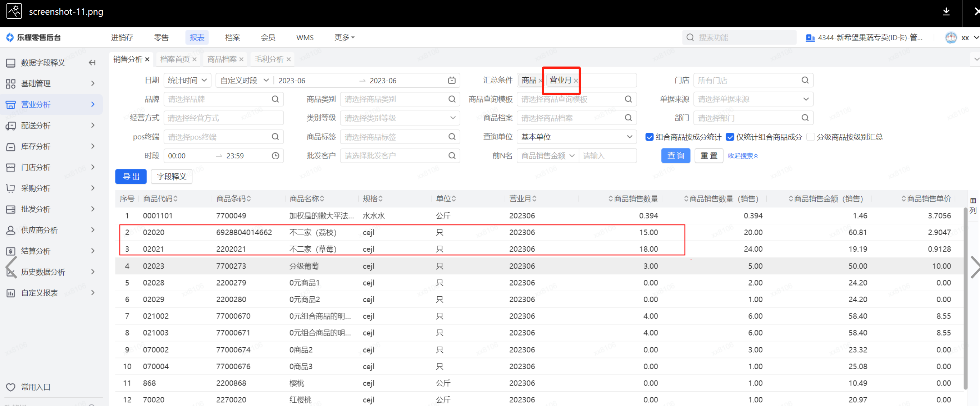Screen dimensions: 980x406
Task: Collapse the sidebar with the arrow icon
Action: point(92,63)
